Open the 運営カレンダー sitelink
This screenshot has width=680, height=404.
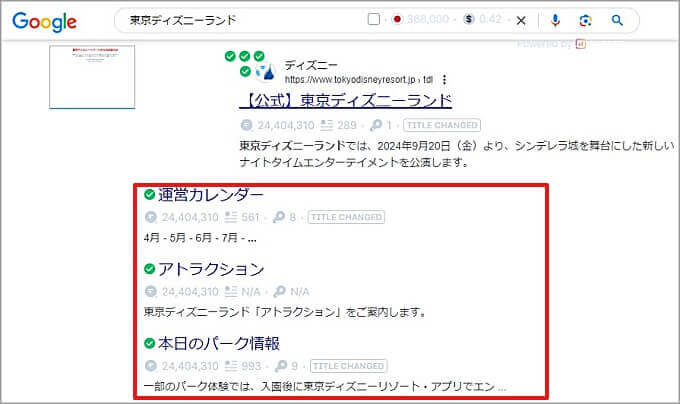(x=211, y=195)
